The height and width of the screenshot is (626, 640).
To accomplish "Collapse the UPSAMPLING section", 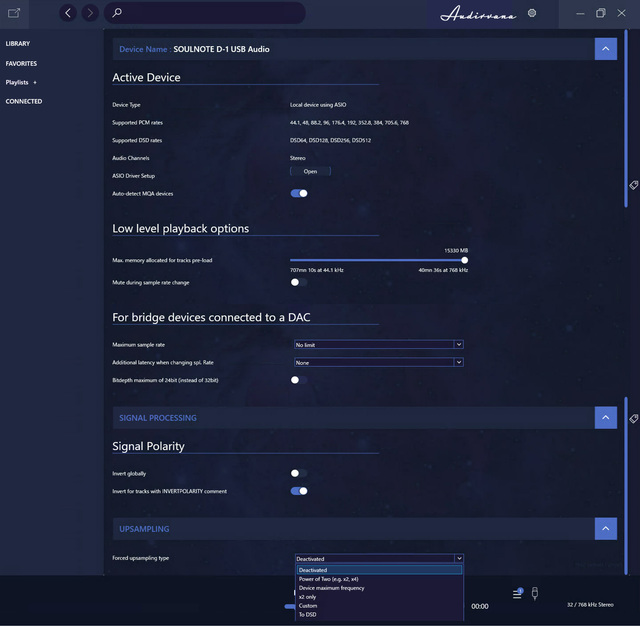I will (606, 528).
